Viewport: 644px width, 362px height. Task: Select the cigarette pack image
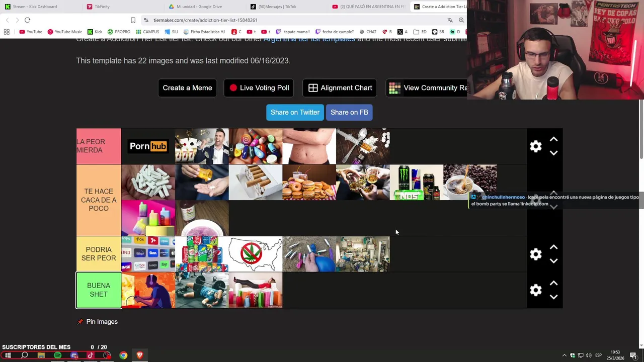pos(256,183)
